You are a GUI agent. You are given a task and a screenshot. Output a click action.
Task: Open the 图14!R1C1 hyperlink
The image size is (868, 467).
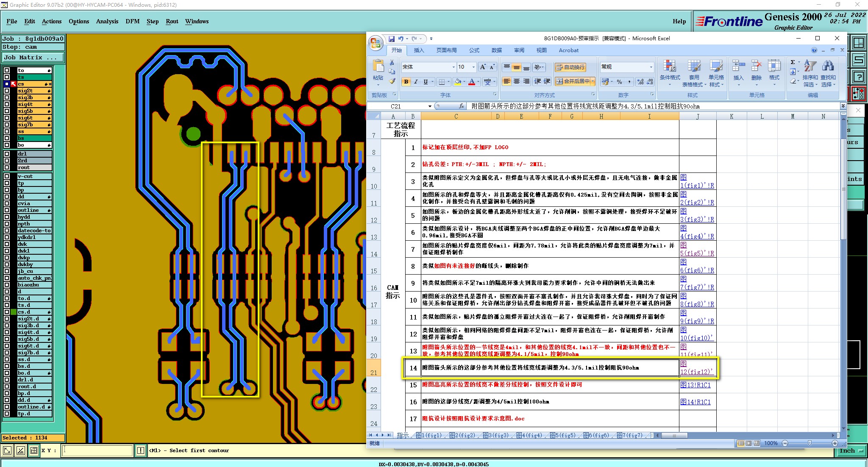click(x=695, y=402)
